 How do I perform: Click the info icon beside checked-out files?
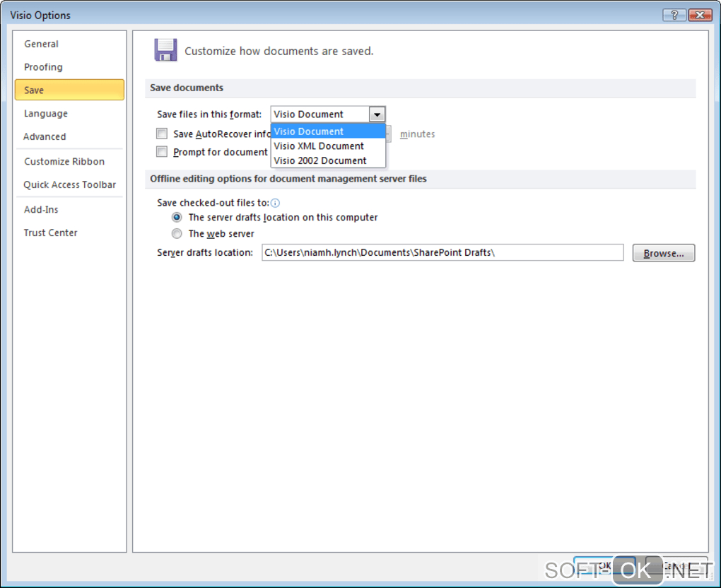275,203
